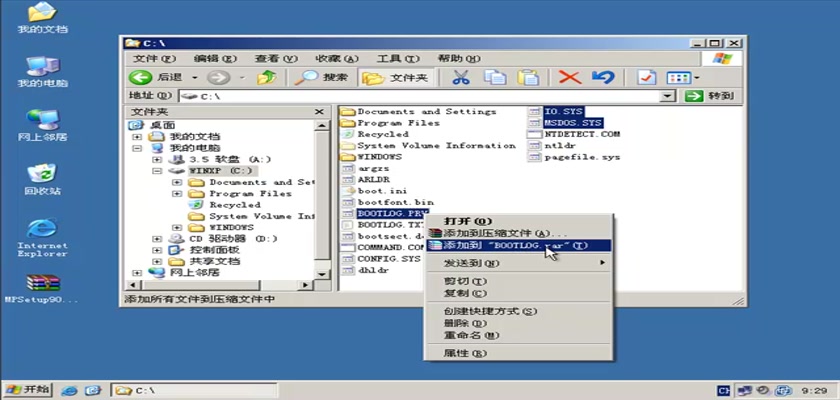Open the Send To (发送到) submenu
The width and height of the screenshot is (840, 400).
[519, 263]
